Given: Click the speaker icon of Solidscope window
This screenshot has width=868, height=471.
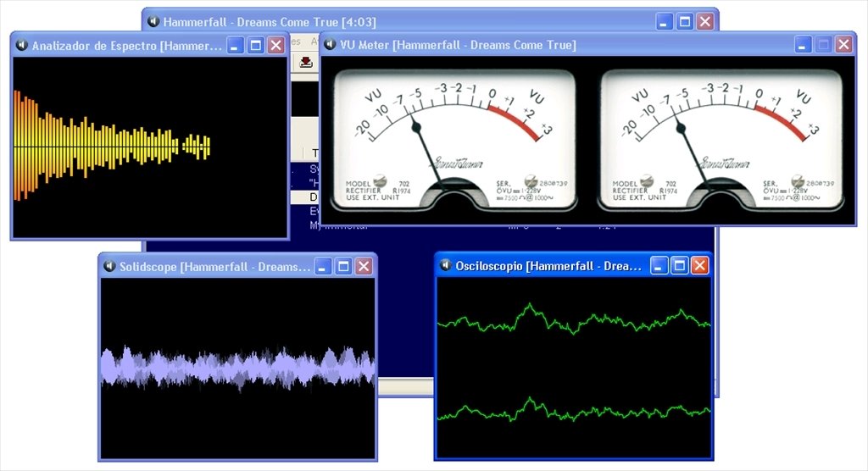Looking at the screenshot, I should tap(109, 266).
